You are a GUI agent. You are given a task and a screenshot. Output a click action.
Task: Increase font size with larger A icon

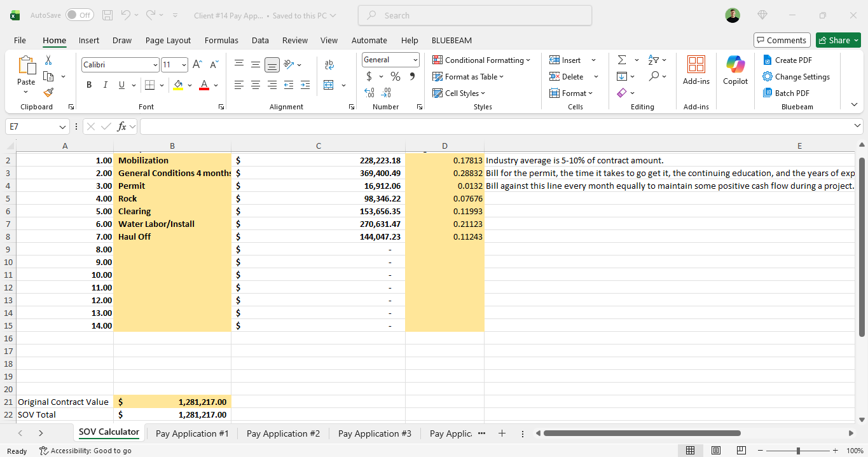tap(197, 65)
